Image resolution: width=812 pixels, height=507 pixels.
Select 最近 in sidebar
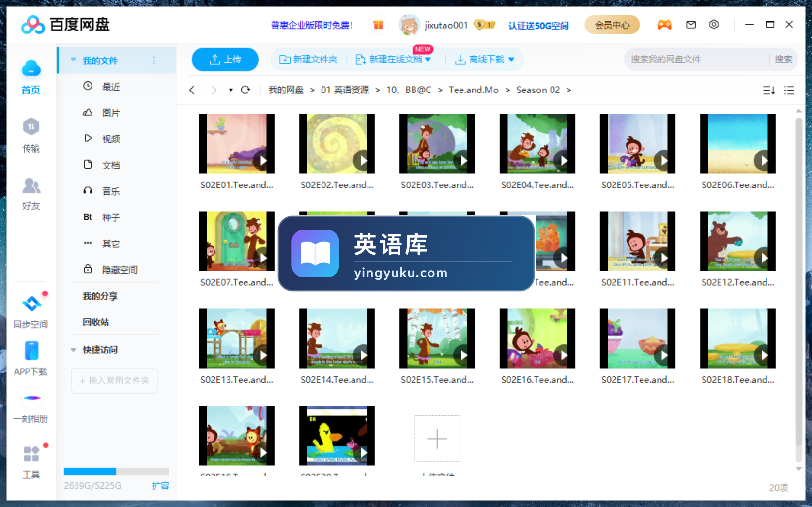pyautogui.click(x=111, y=87)
